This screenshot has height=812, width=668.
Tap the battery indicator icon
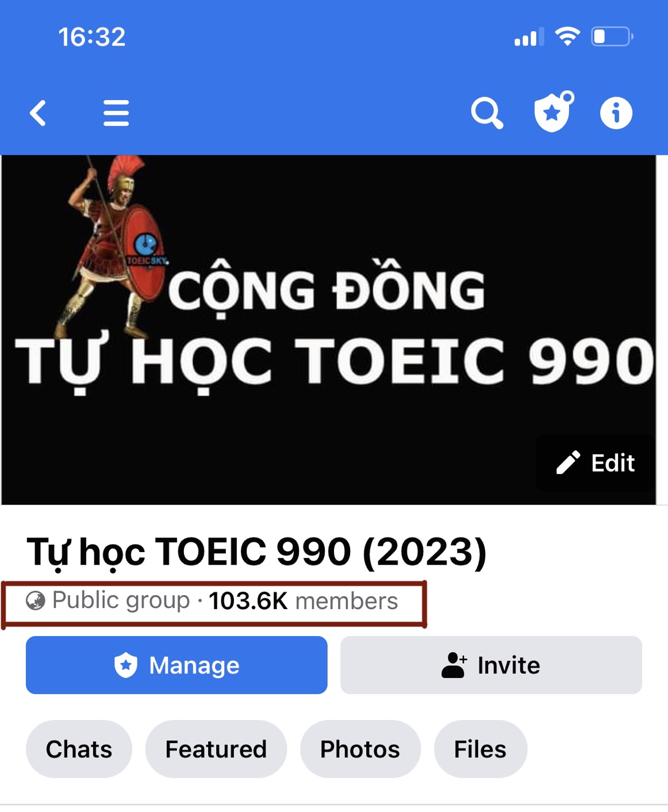(x=612, y=37)
